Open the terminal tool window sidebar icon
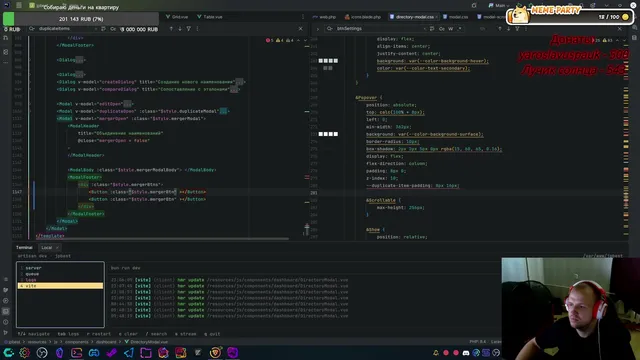Viewport: 640px width, 360px height. [x=6, y=311]
